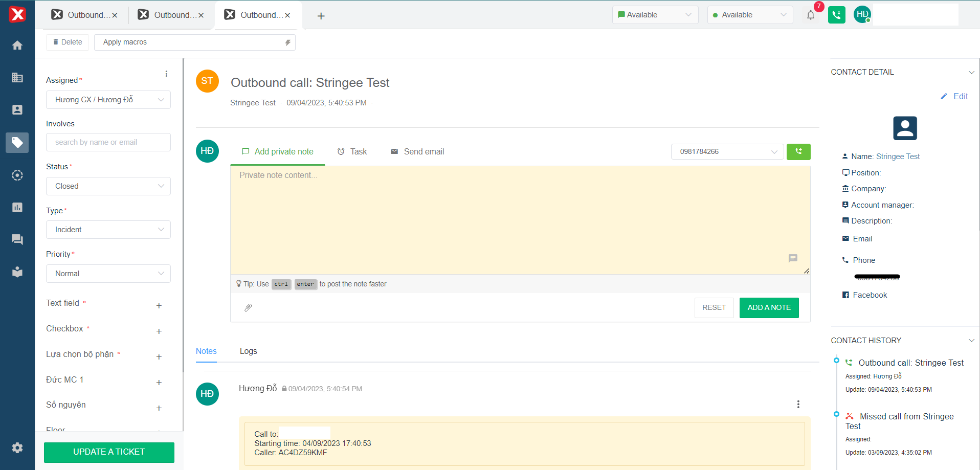Screen dimensions: 980x470
Task: Click the Edit contact link
Action: [955, 96]
